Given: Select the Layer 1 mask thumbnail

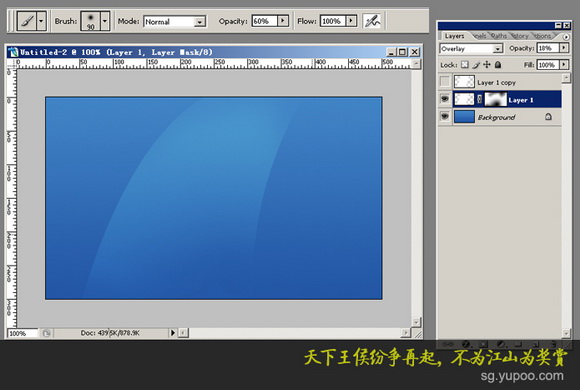Looking at the screenshot, I should 495,99.
